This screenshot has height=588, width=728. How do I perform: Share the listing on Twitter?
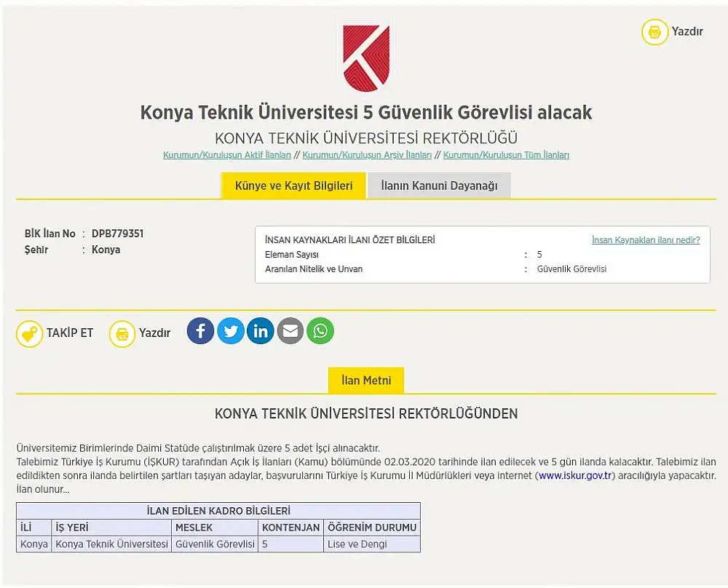click(x=231, y=331)
